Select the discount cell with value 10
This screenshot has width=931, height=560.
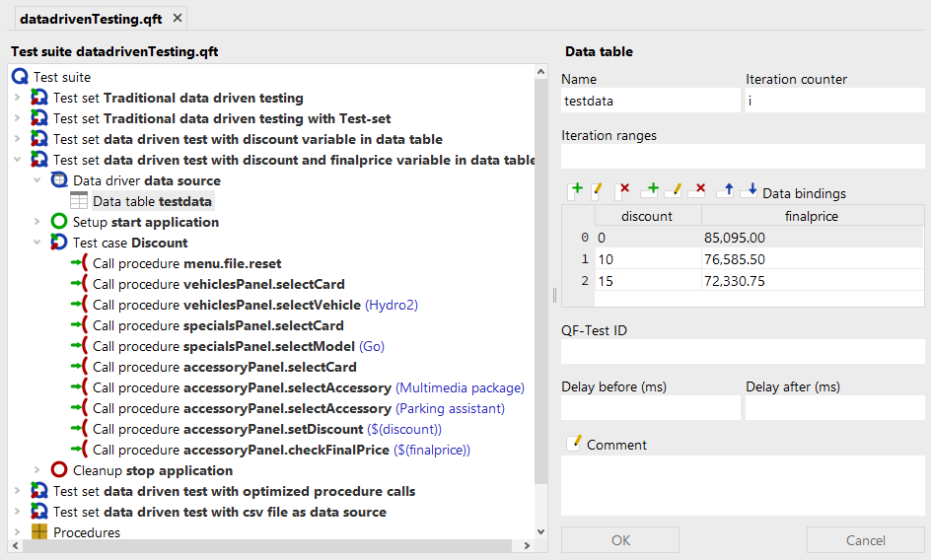pyautogui.click(x=648, y=259)
